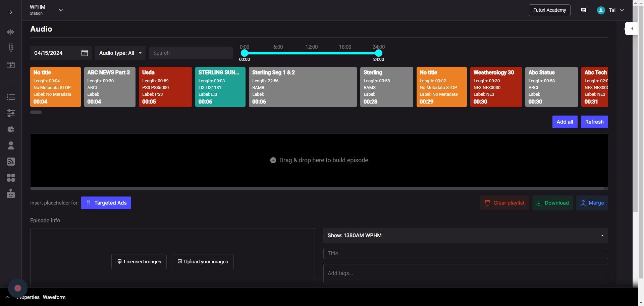Open the chat messages icon
Image resolution: width=644 pixels, height=306 pixels.
pyautogui.click(x=584, y=10)
